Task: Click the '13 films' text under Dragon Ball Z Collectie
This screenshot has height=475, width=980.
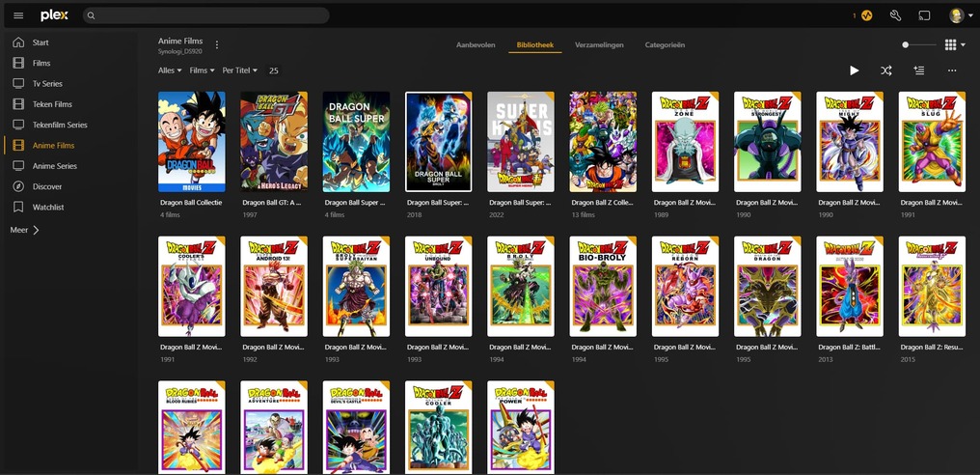Action: coord(584,215)
